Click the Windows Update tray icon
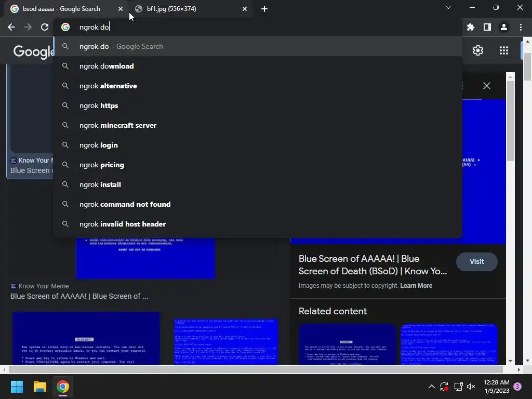The image size is (532, 399). click(x=444, y=387)
